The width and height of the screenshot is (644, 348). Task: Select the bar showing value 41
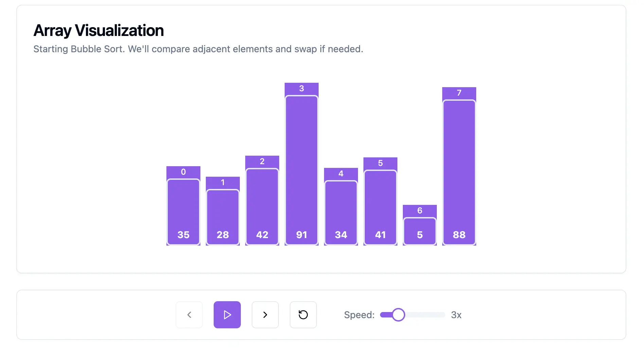[380, 208]
